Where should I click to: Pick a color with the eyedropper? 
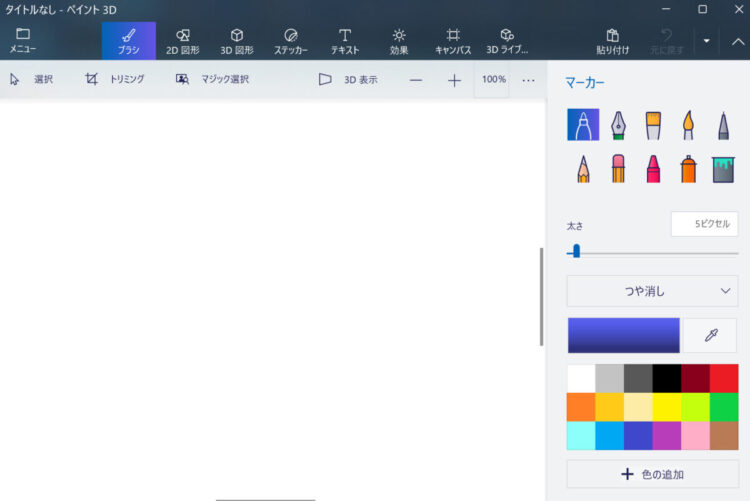tap(710, 335)
